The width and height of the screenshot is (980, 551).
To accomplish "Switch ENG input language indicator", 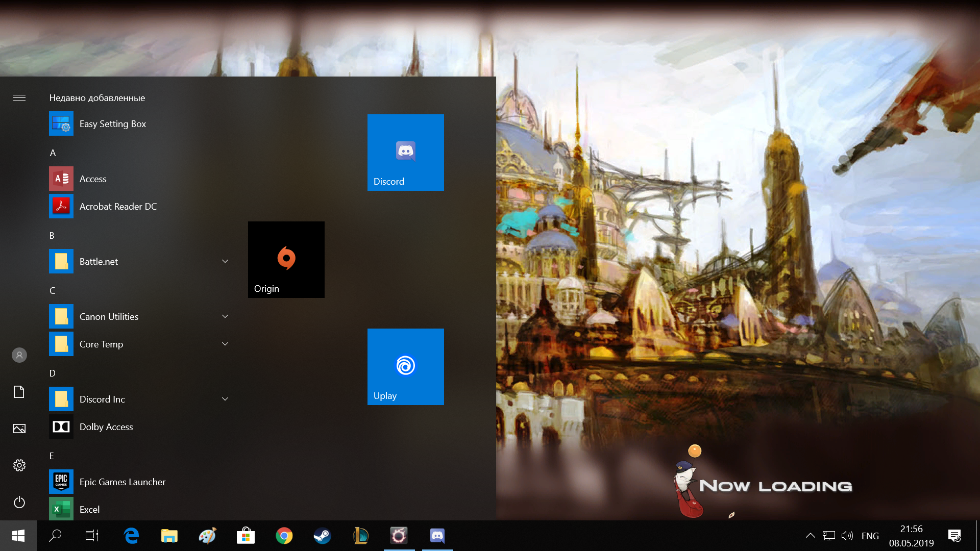I will pos(870,536).
